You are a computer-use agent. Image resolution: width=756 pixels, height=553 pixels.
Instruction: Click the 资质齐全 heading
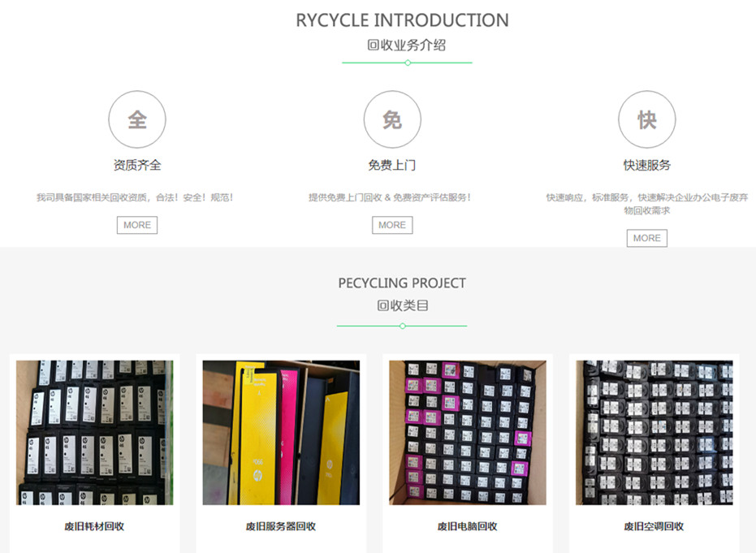tap(137, 165)
